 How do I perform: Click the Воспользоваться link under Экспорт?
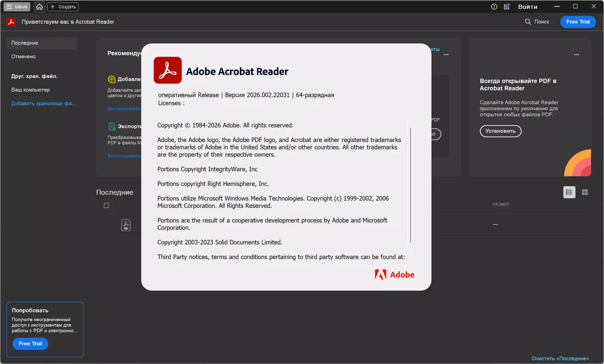124,156
